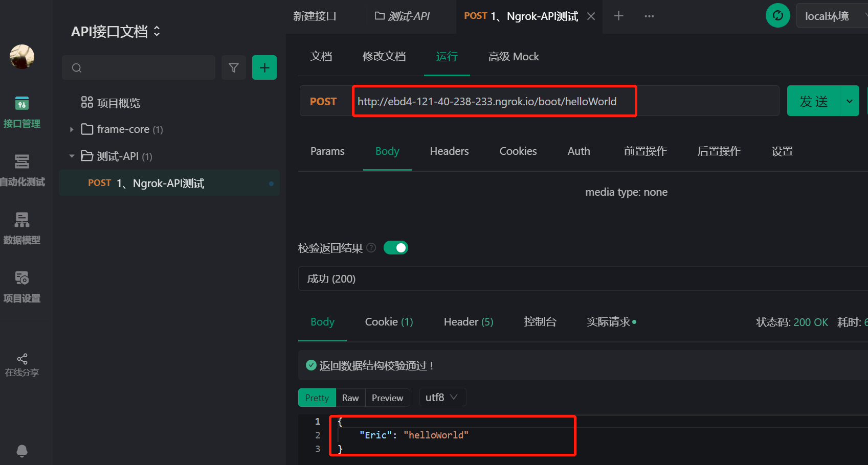Open the 自动化测试 sidebar icon
This screenshot has height=465, width=868.
pos(21,161)
